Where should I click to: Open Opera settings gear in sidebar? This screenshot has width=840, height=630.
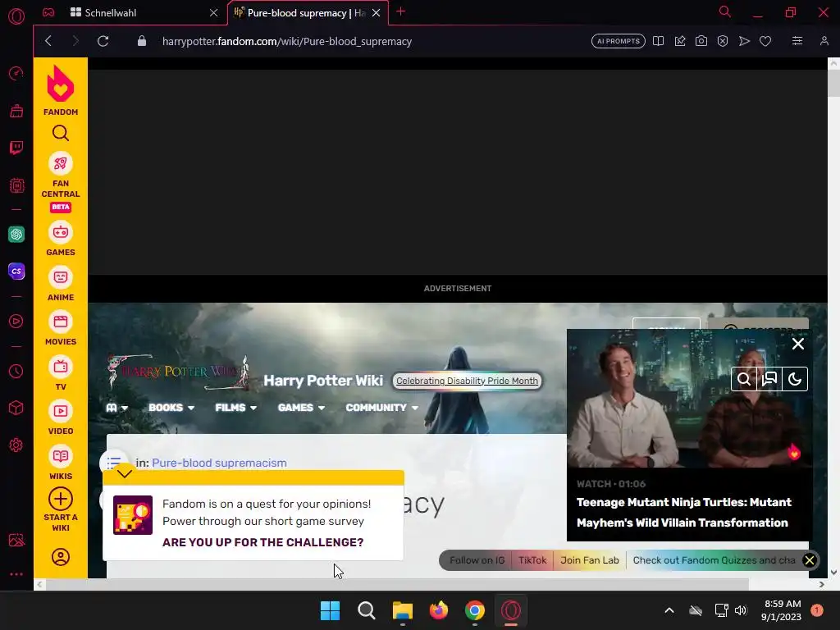(x=16, y=445)
